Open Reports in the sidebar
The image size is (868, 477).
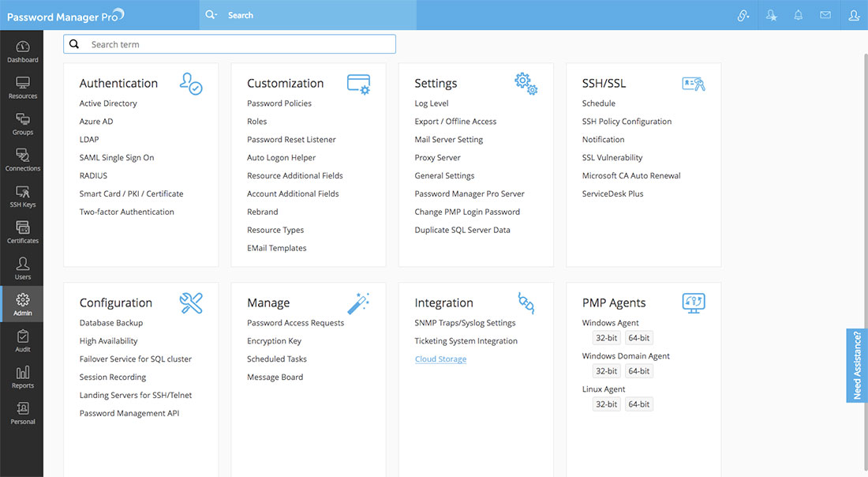pos(22,377)
